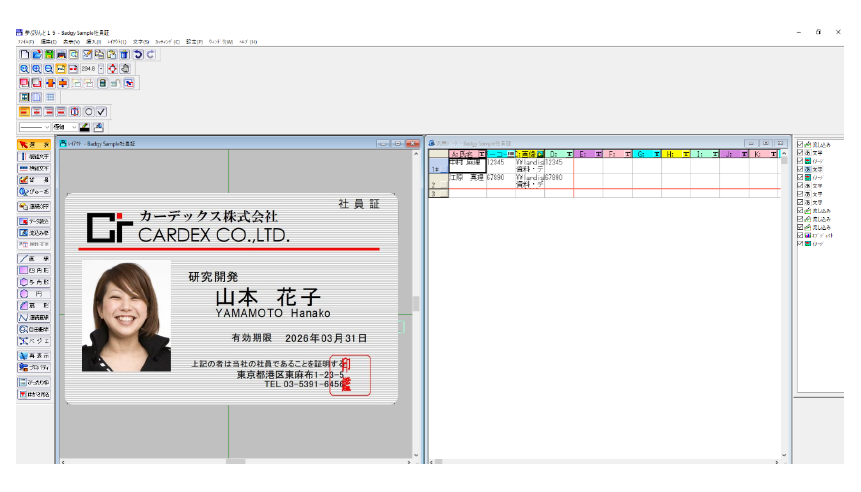Open the line style dropdown
The height and width of the screenshot is (492, 861).
[x=35, y=127]
